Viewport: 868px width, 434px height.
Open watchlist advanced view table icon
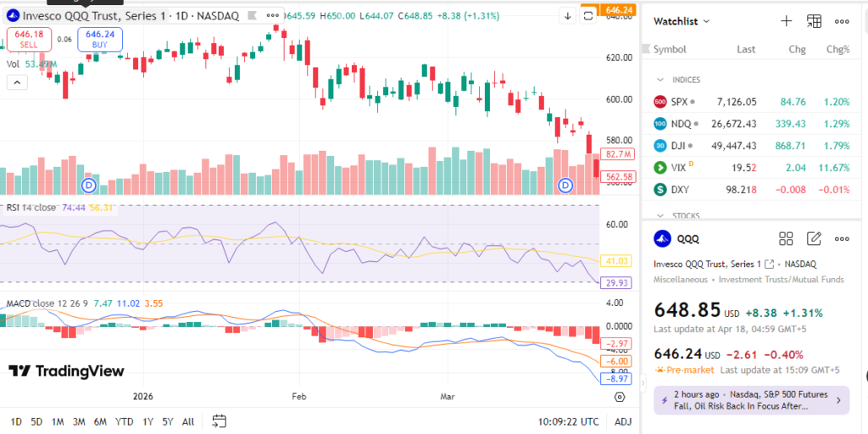click(x=814, y=21)
